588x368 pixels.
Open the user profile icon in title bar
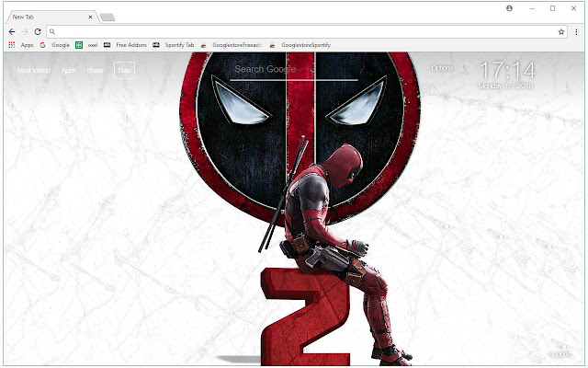(x=509, y=8)
